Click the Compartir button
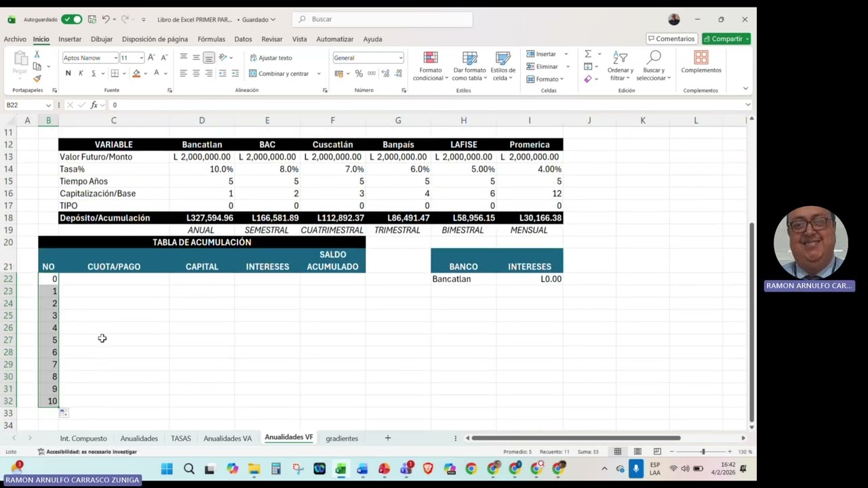Viewport: 868px width, 488px height. [726, 39]
